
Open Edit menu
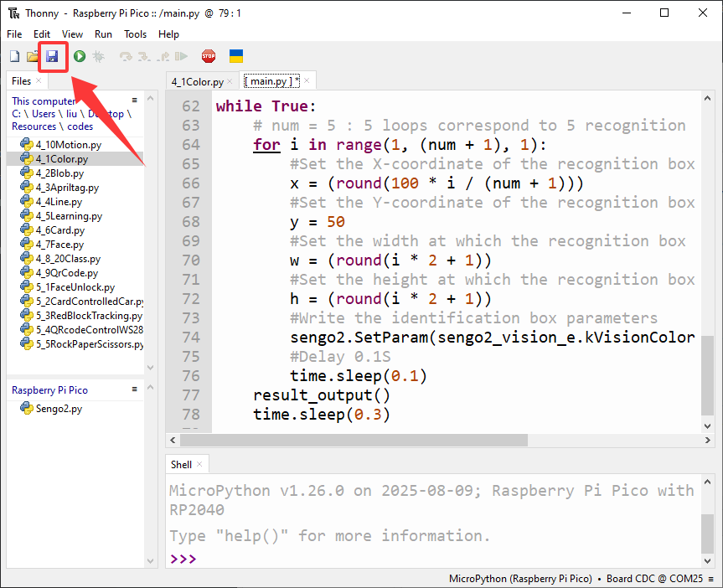[42, 34]
